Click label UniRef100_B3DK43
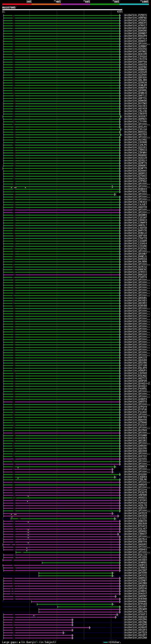The height and width of the screenshot is (644, 151). [135, 189]
